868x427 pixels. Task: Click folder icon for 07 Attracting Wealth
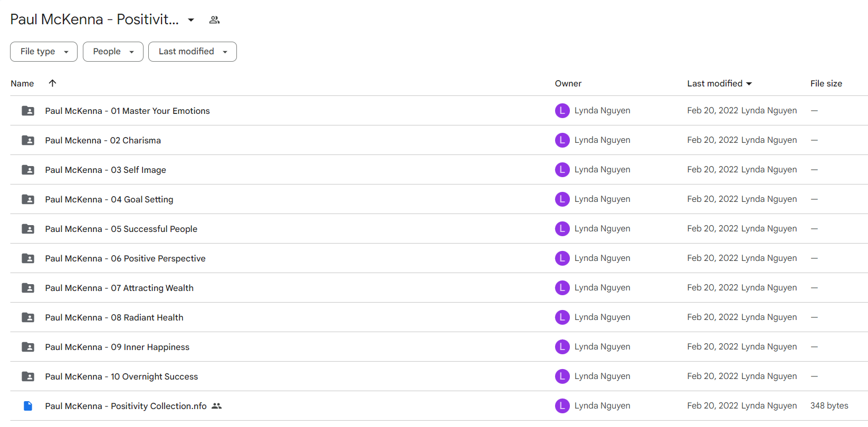coord(28,288)
